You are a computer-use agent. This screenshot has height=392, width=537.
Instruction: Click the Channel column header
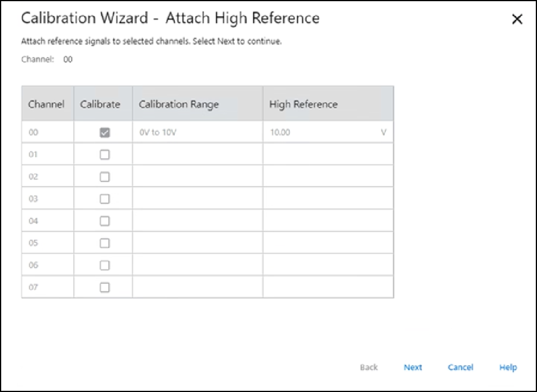coord(46,104)
